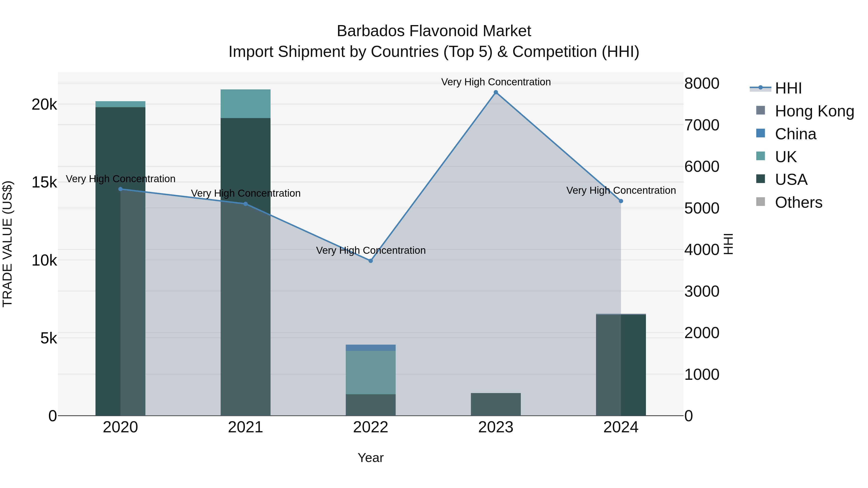The height and width of the screenshot is (488, 868).
Task: Select the 2023 HHI peak data point
Action: 496,92
